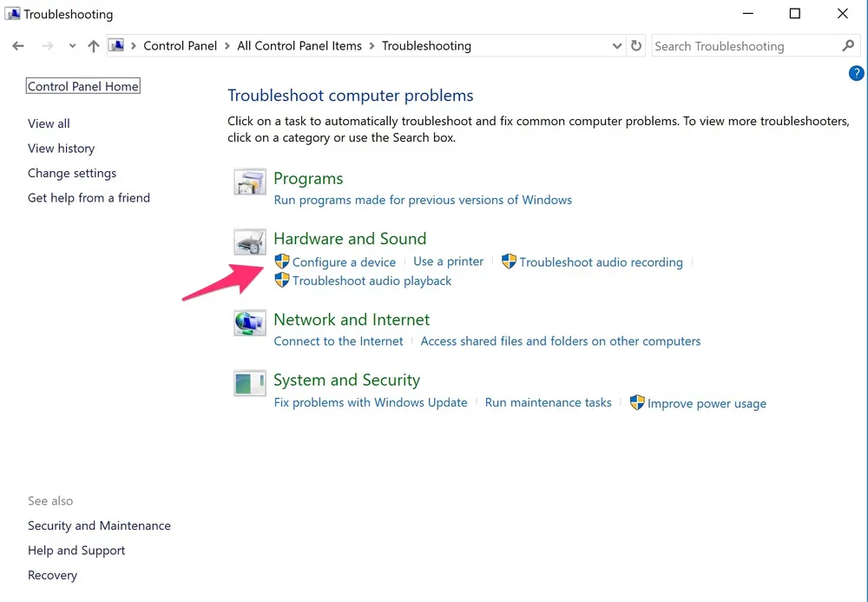Expand the address bar history dropdown
The image size is (868, 602).
tap(617, 46)
